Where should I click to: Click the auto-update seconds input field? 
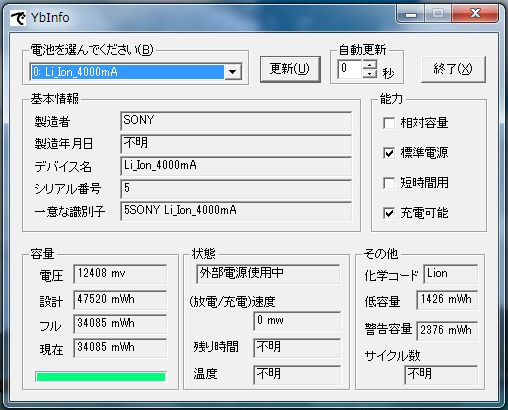tap(350, 69)
